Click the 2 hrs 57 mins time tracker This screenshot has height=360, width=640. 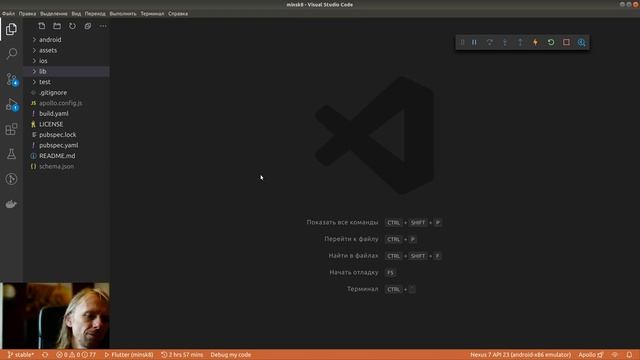[182, 355]
